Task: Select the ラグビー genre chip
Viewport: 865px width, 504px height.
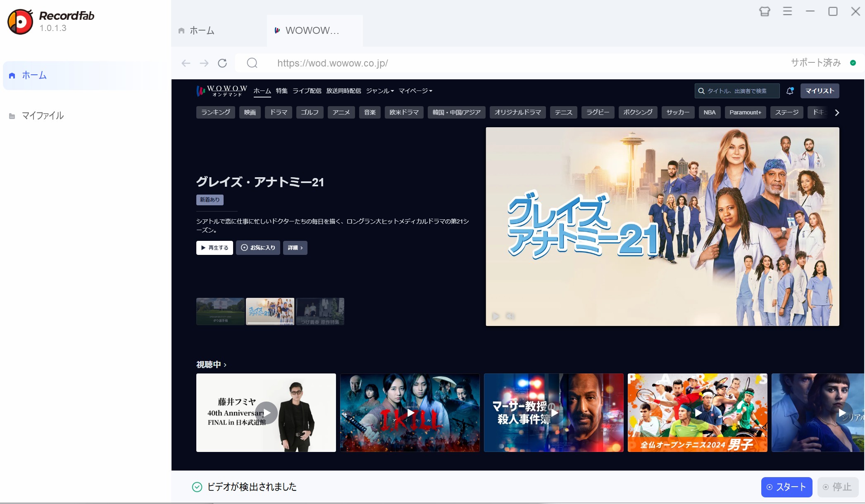Action: pos(598,112)
